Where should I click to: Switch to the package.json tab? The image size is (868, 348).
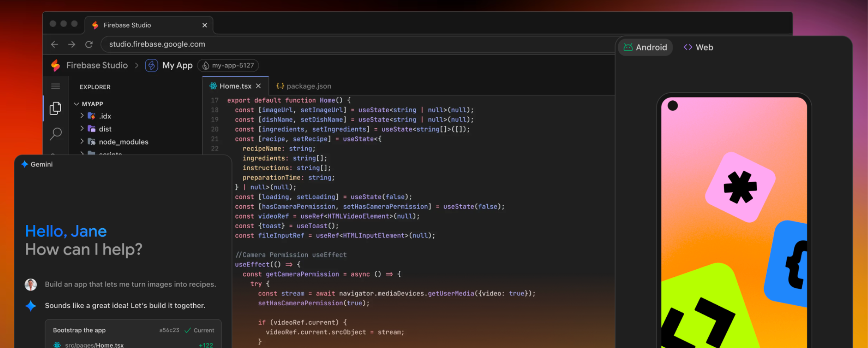[304, 86]
